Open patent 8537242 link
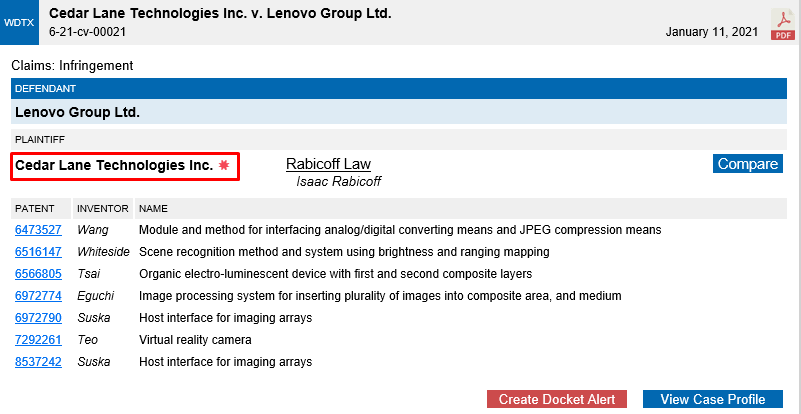This screenshot has width=801, height=414. pos(38,362)
